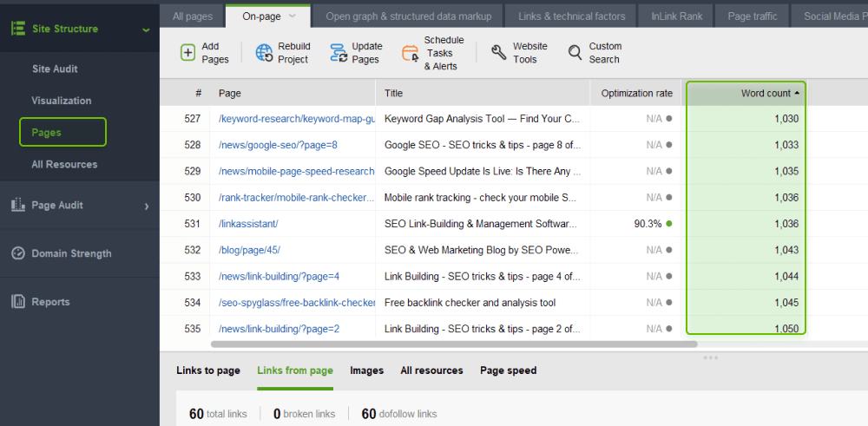Open Website Tools wrench icon
The height and width of the screenshot is (426, 868).
[x=498, y=53]
